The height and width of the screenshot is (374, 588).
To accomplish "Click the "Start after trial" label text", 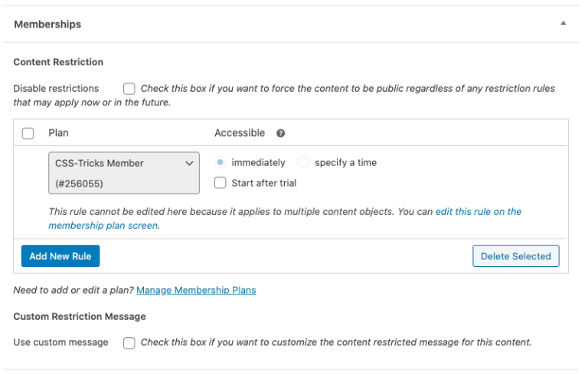I will click(x=263, y=183).
